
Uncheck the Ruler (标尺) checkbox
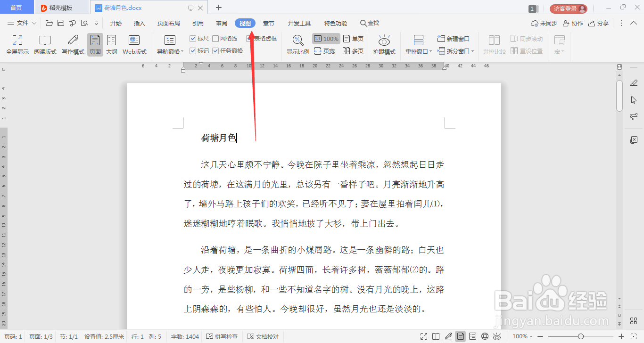pos(193,39)
